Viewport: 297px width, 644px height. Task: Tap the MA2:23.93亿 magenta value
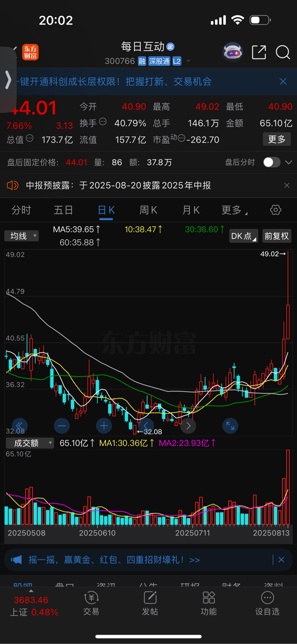point(187,443)
